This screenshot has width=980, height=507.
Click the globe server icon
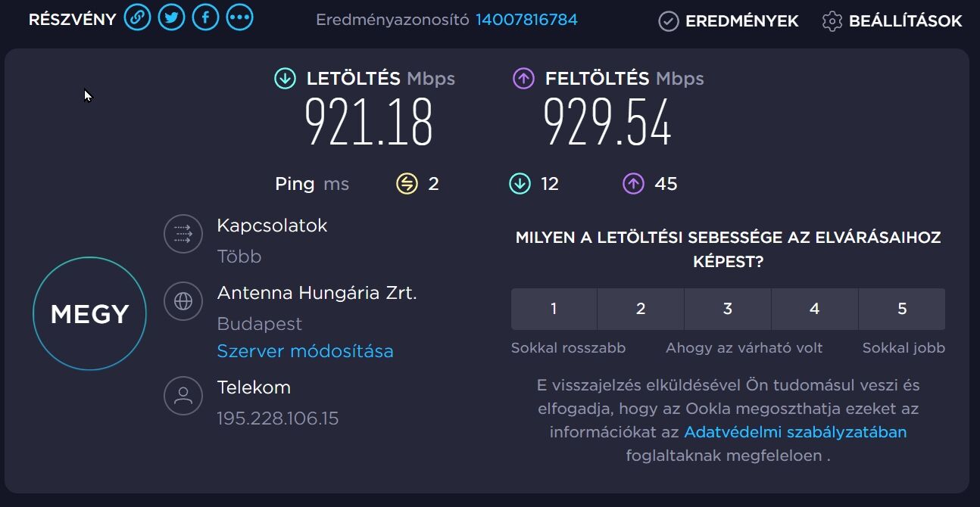(x=183, y=300)
